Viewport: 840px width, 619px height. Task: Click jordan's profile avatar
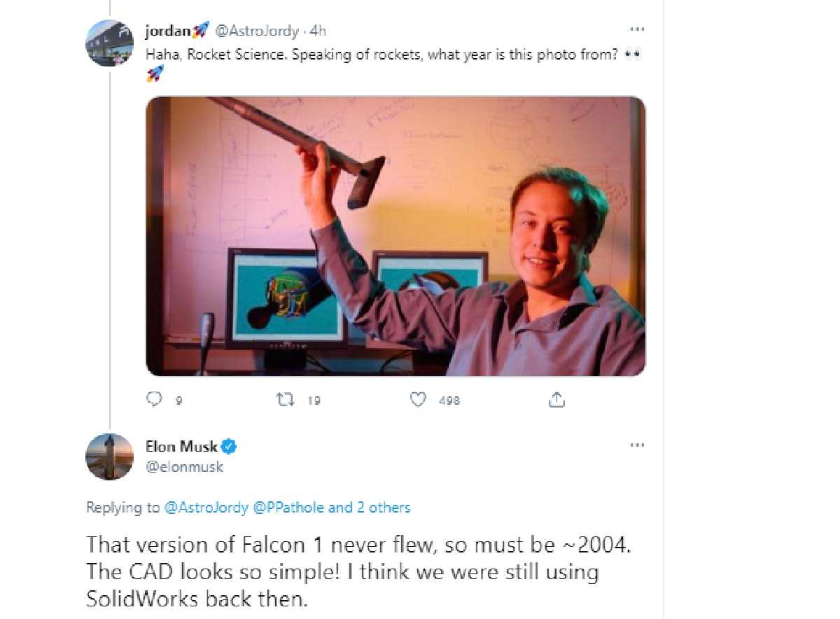coord(110,43)
